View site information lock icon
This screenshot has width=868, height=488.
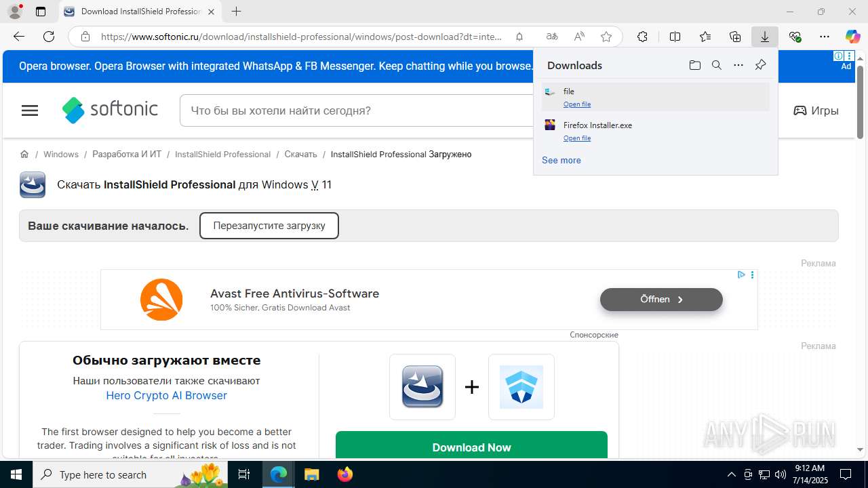point(85,37)
